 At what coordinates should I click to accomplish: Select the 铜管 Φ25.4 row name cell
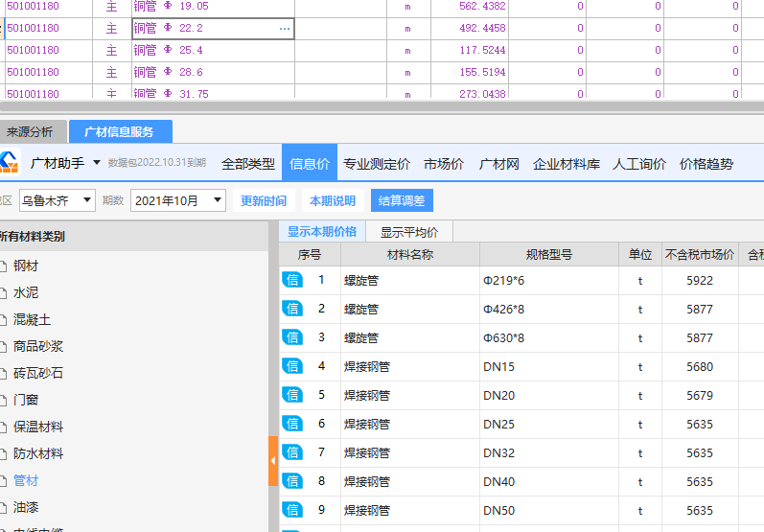point(213,50)
